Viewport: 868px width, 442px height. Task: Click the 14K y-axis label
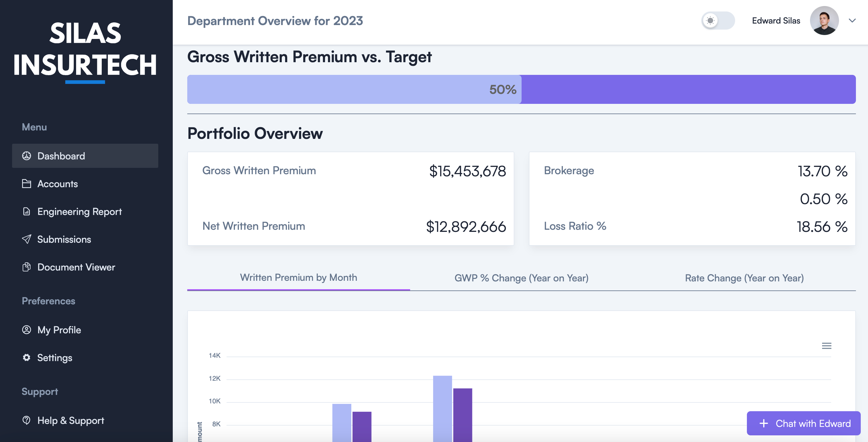[215, 355]
